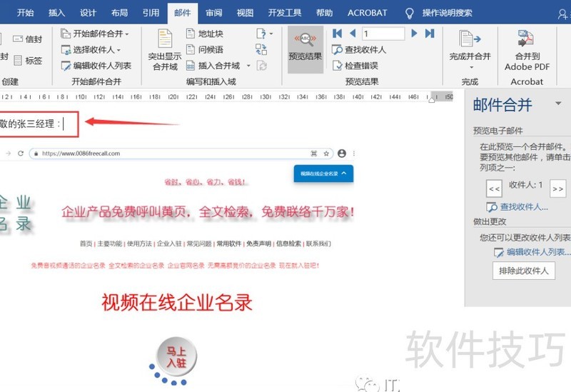Click 突出显示合并域 button
This screenshot has width=571, height=392.
coord(165,50)
